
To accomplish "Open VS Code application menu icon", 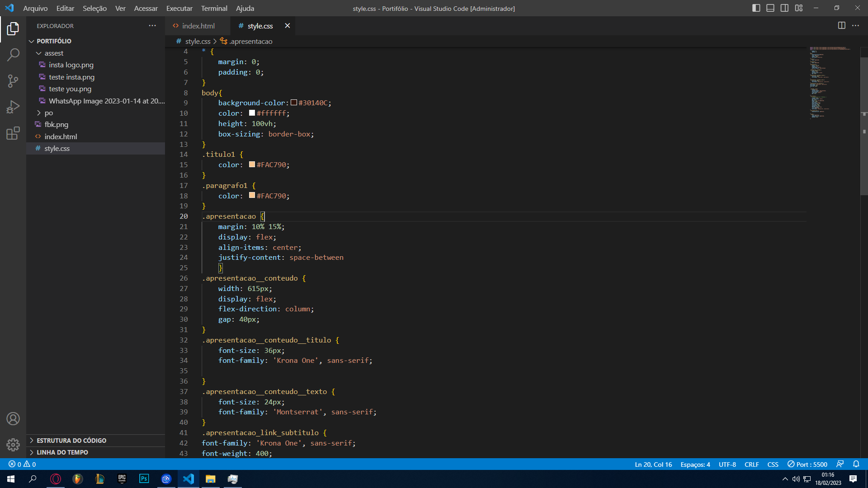I will click(9, 8).
